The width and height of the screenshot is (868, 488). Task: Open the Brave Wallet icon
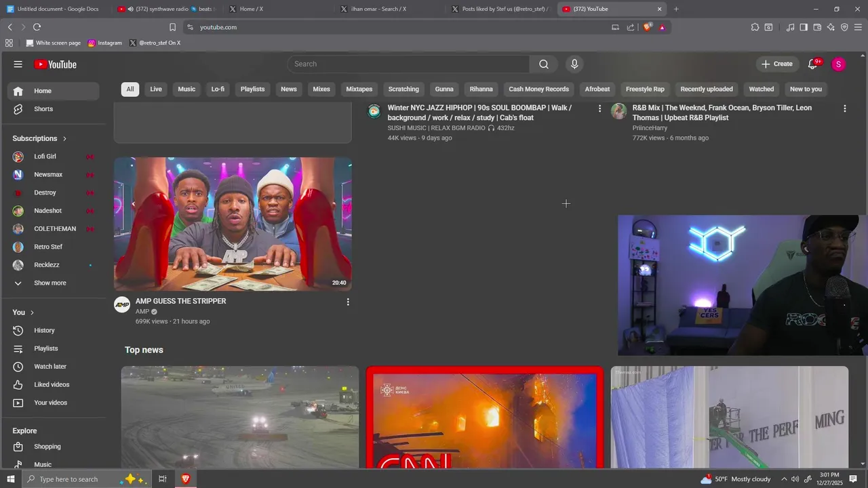(x=817, y=27)
